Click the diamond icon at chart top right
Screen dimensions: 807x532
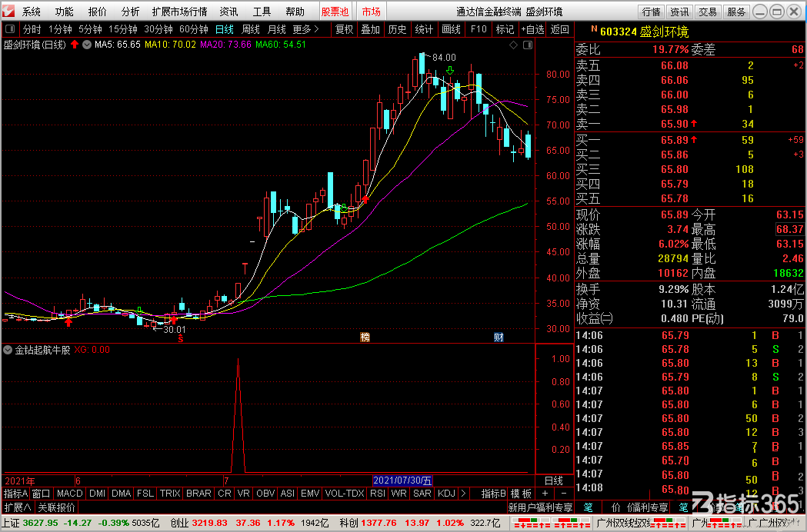tap(513, 45)
